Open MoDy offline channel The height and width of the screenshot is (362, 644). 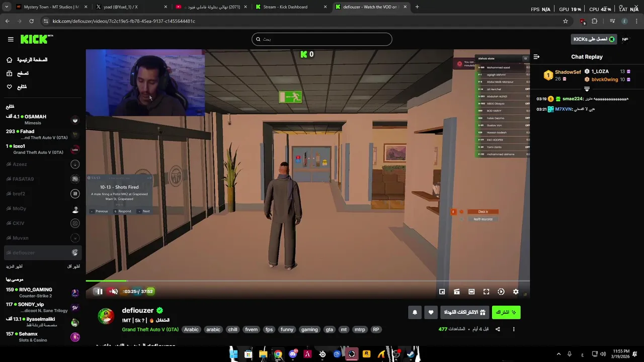42,209
